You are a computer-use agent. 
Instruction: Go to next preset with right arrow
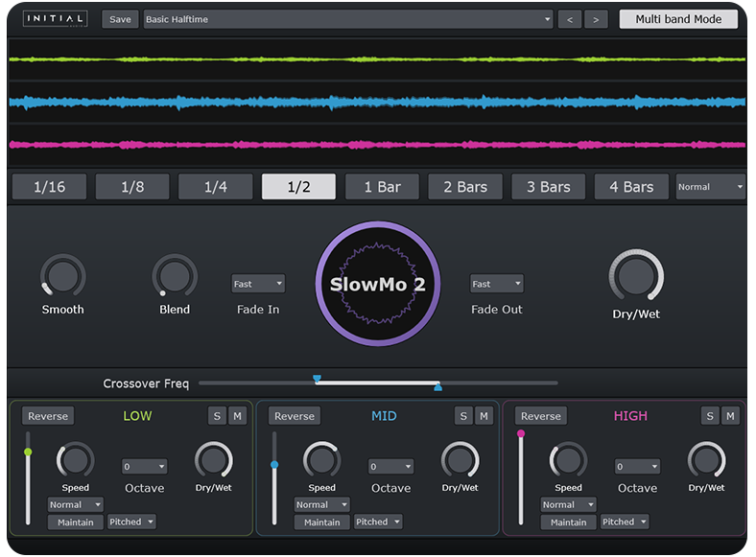[x=596, y=19]
